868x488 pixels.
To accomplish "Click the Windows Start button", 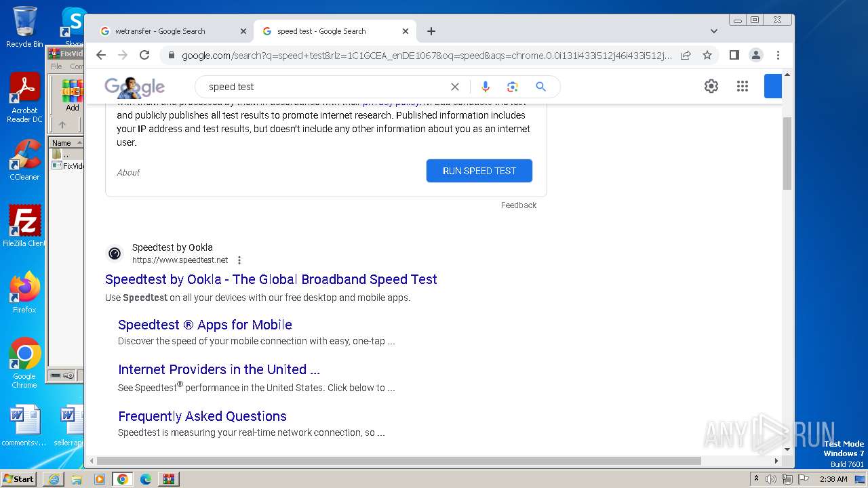I will coord(19,479).
